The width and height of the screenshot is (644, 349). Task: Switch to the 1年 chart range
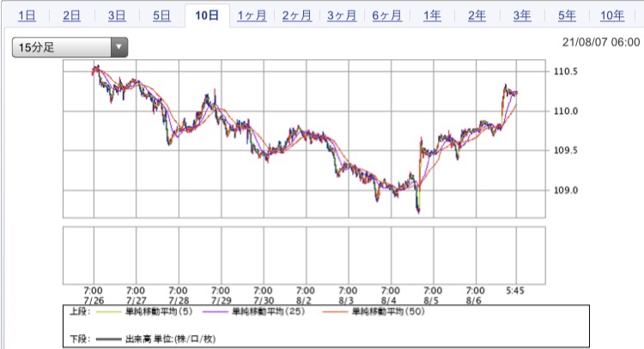(432, 16)
